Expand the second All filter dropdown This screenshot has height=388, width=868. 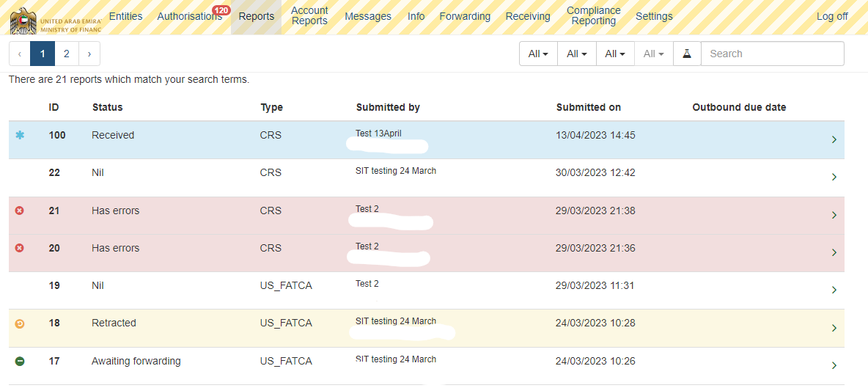[576, 54]
